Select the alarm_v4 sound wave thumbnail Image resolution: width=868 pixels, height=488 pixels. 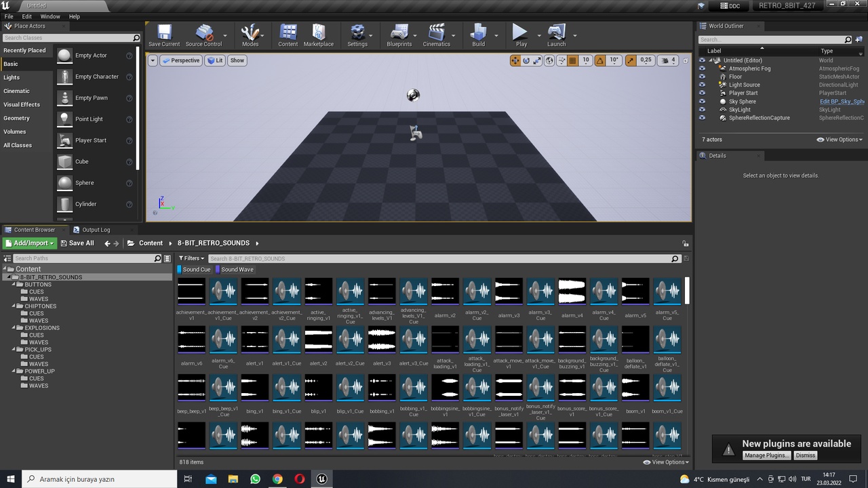pos(572,291)
